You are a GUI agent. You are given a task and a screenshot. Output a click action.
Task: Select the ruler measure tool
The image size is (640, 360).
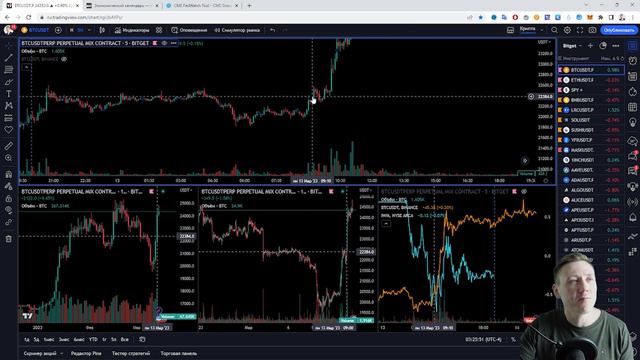9,146
